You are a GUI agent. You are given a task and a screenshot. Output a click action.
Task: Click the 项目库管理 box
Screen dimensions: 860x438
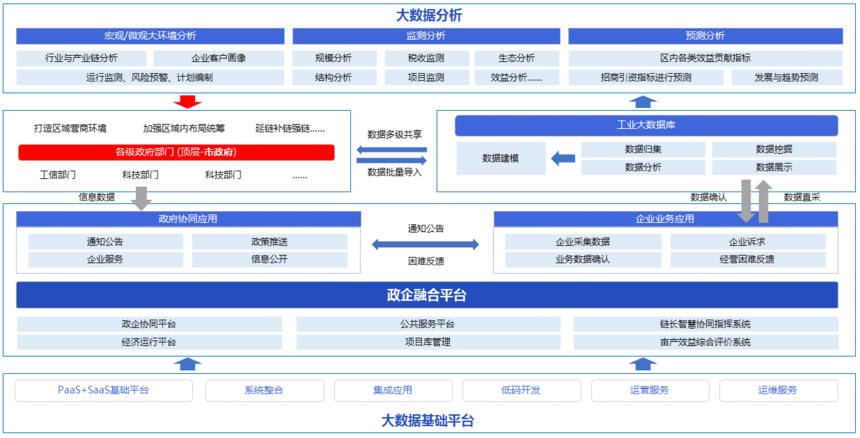[428, 342]
